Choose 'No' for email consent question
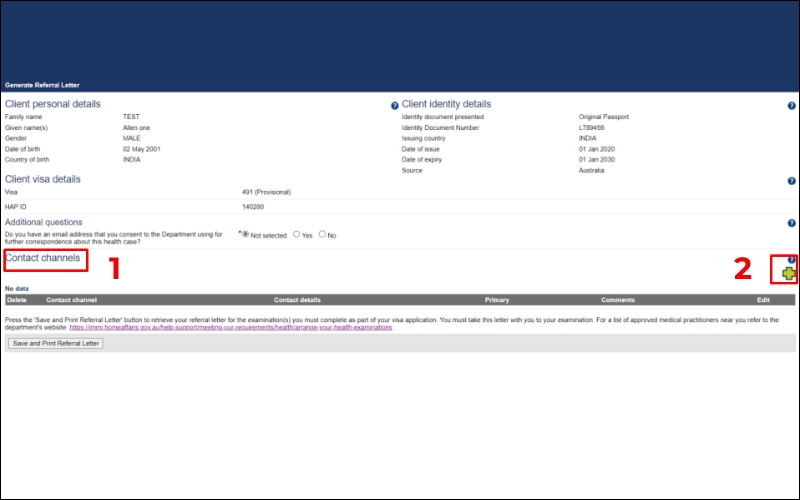The image size is (800, 500). tap(322, 235)
